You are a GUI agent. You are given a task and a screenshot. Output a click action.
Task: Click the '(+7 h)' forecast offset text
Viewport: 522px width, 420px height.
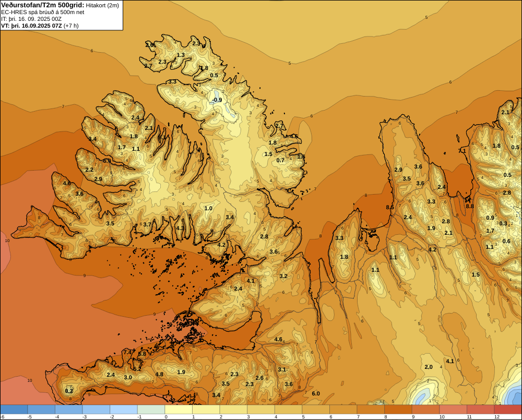coord(71,26)
